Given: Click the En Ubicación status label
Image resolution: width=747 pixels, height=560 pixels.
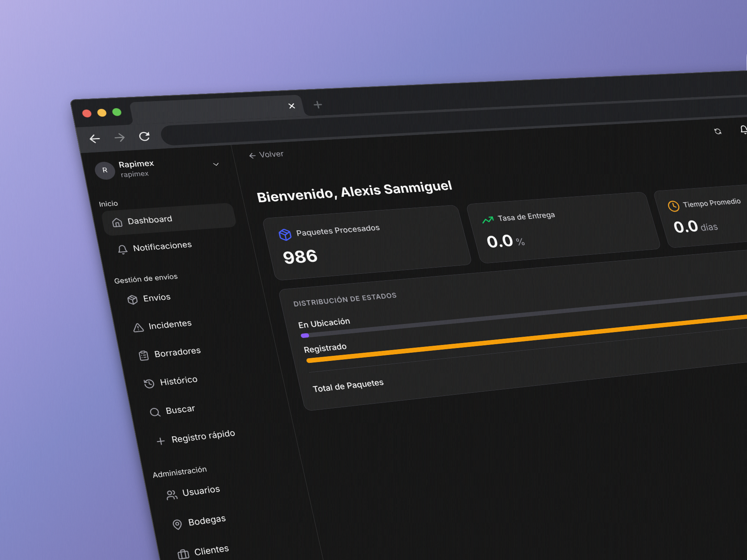Looking at the screenshot, I should (324, 323).
